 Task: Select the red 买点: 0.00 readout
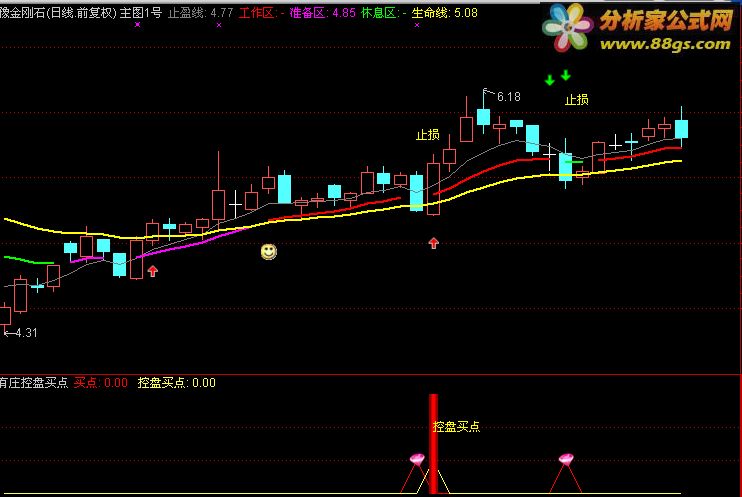(x=101, y=382)
